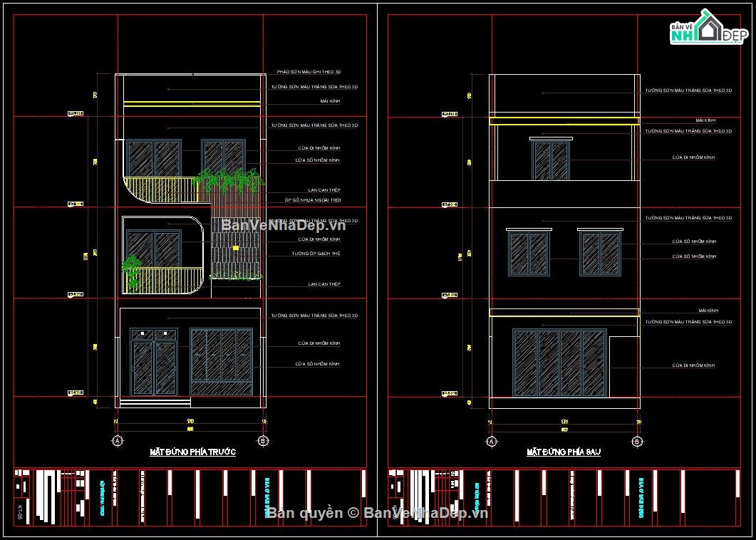Select the ỐP GỖ NHỰA NGOÀI TRỜI annotation
The height and width of the screenshot is (540, 756).
pyautogui.click(x=313, y=199)
